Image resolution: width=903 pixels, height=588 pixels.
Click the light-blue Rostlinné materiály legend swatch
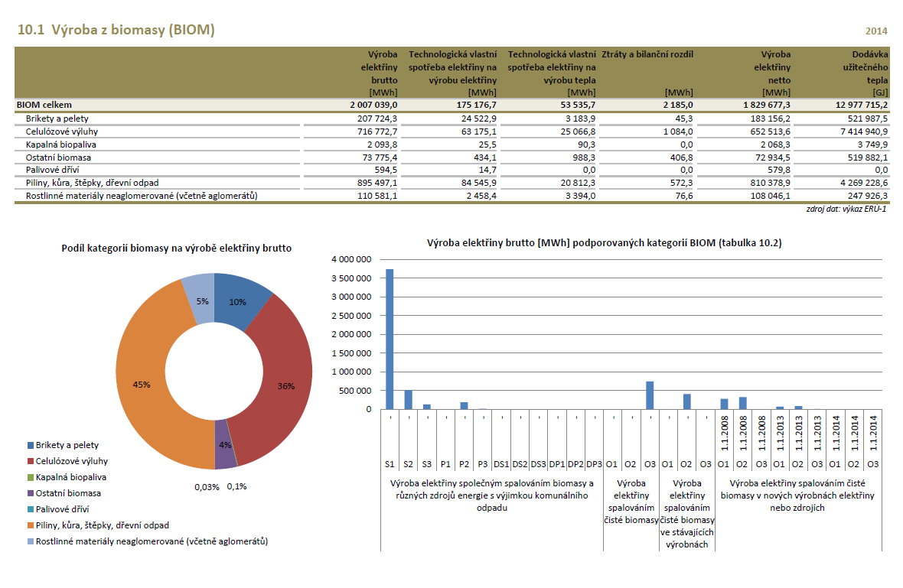[x=30, y=541]
